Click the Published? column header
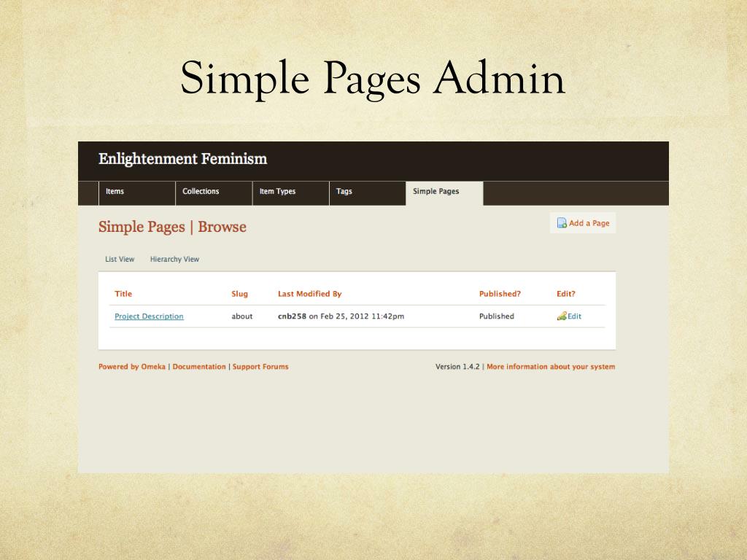The image size is (747, 560). click(x=500, y=294)
